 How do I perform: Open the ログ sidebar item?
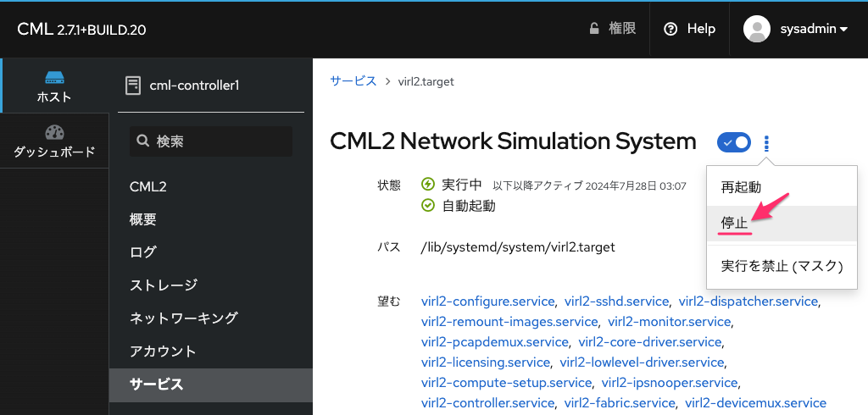pos(211,252)
